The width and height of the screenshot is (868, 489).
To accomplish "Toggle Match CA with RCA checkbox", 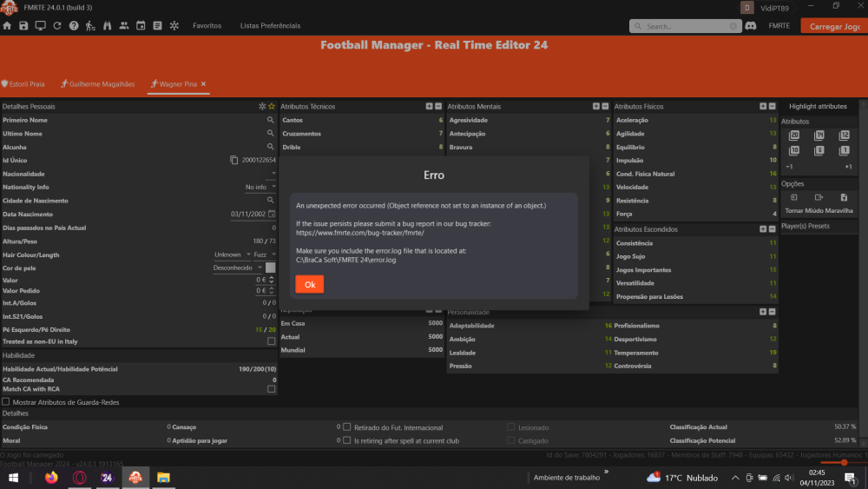I will [271, 389].
